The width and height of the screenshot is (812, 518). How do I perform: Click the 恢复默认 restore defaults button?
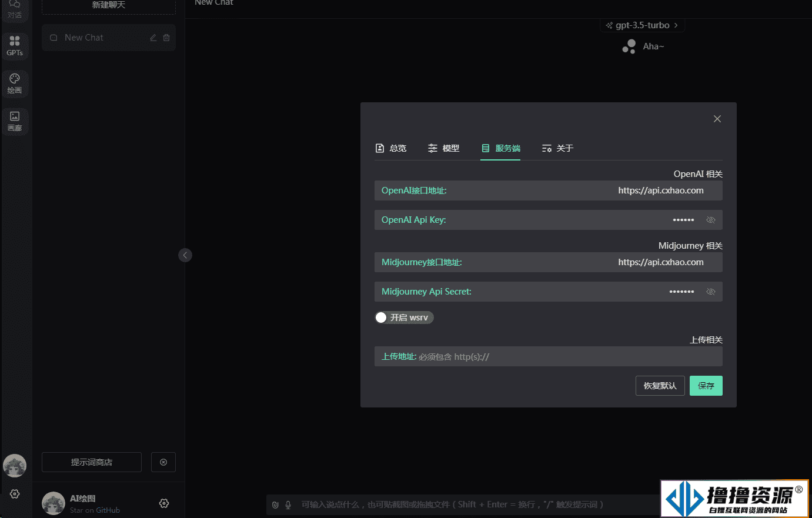coord(660,386)
